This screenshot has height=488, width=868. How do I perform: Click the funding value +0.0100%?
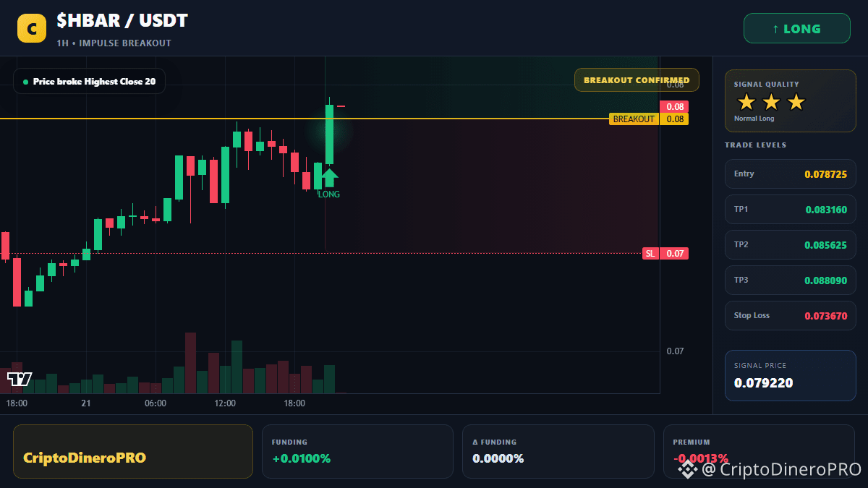coord(301,458)
